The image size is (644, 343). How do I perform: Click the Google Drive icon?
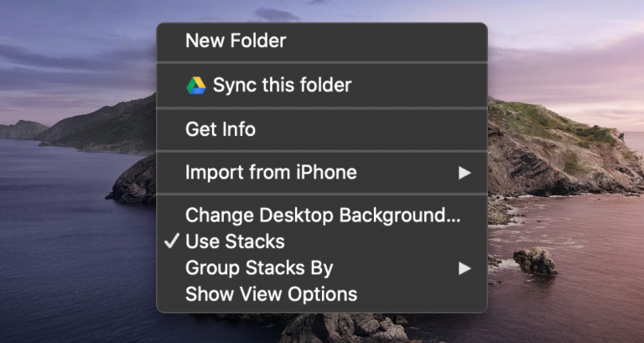pos(196,85)
